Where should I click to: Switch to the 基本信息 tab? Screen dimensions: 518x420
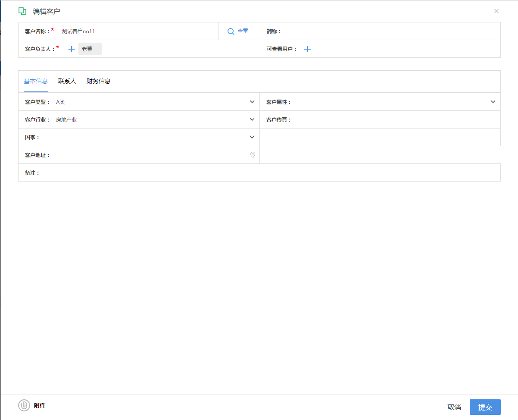pos(36,81)
